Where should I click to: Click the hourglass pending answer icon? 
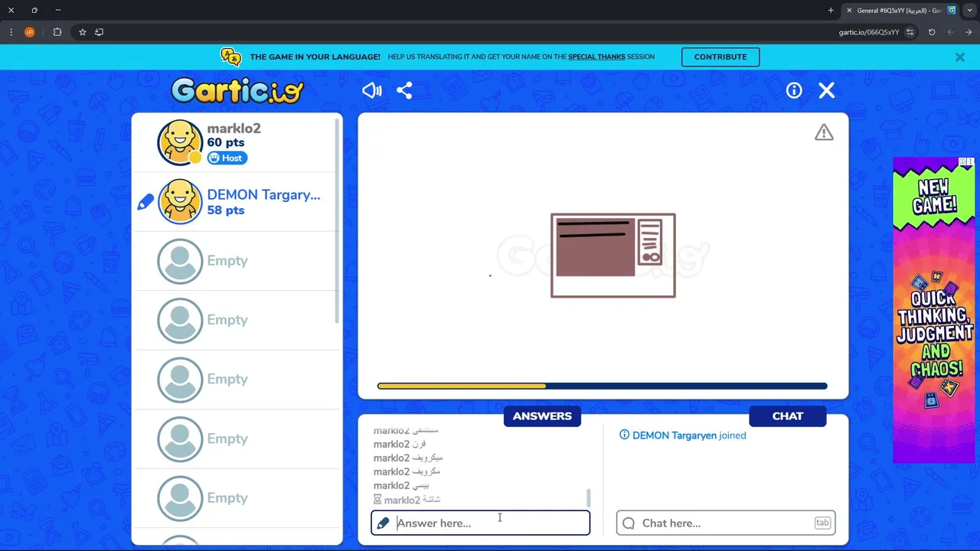[377, 500]
